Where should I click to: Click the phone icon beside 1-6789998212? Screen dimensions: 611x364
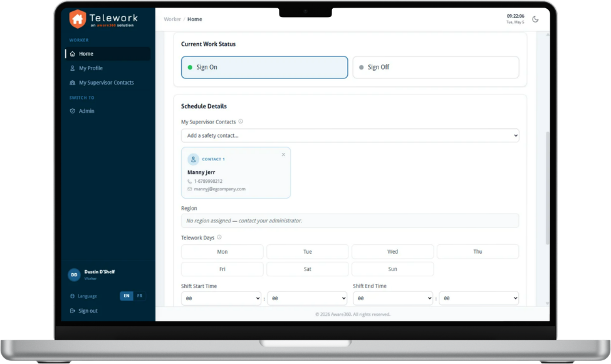click(x=190, y=181)
